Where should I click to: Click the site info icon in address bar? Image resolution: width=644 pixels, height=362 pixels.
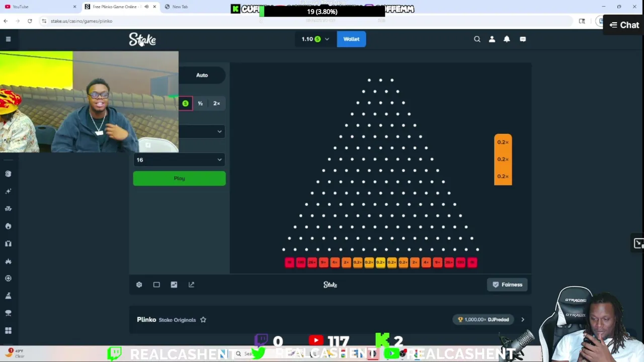pos(44,21)
